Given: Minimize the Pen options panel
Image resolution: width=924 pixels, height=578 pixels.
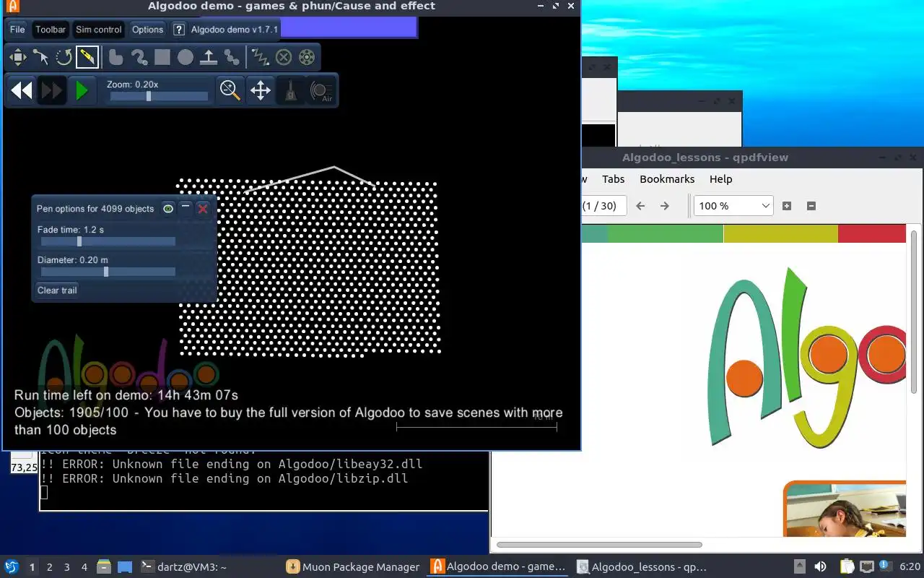Looking at the screenshot, I should click(186, 208).
